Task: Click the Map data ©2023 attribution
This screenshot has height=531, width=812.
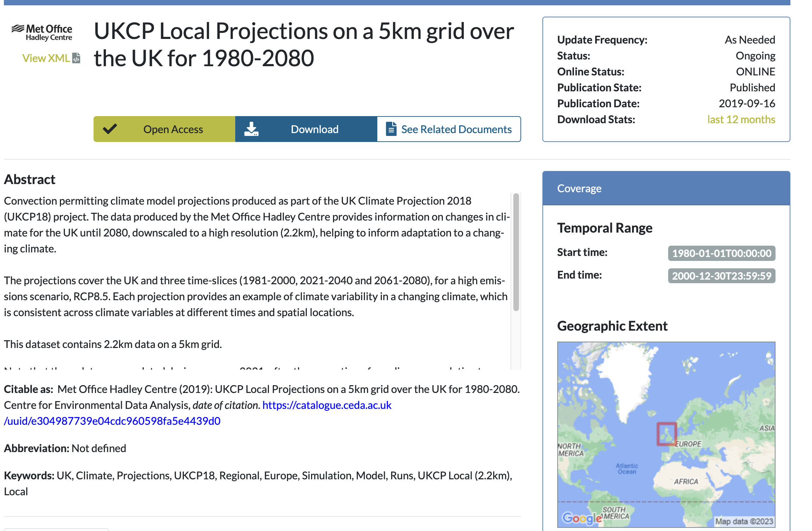Action: (x=744, y=521)
